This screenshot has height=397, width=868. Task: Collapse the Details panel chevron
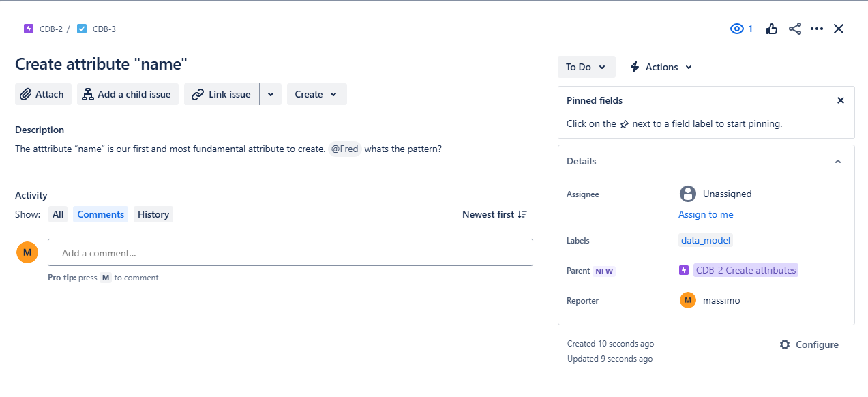pos(838,161)
